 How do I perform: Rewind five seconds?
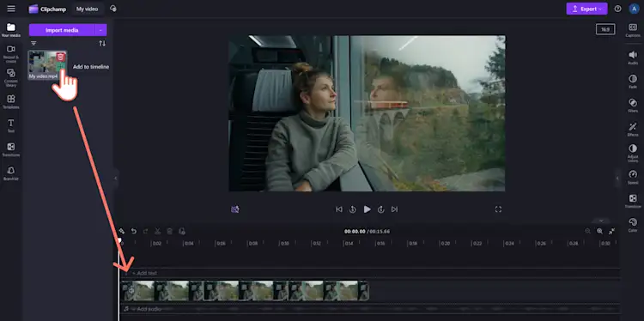352,209
